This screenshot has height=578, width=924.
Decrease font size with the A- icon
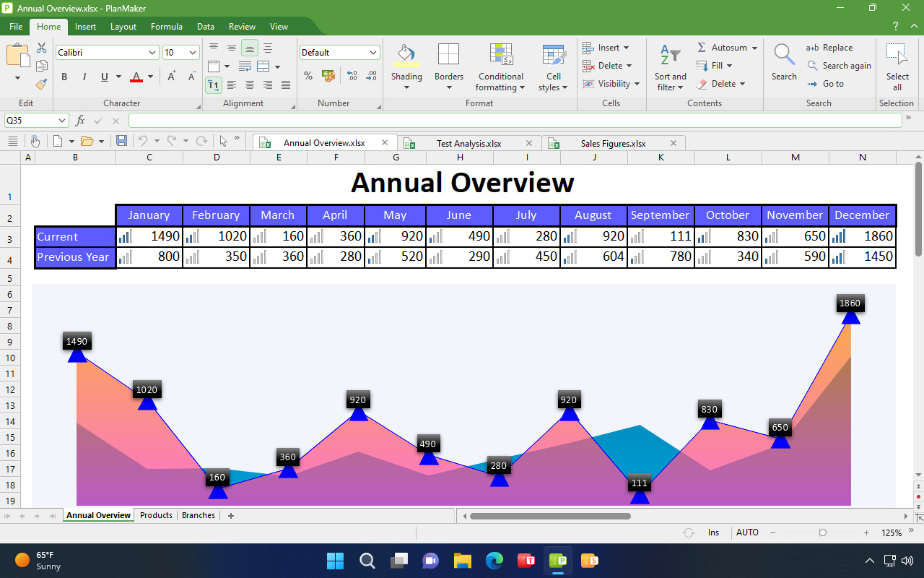(191, 77)
